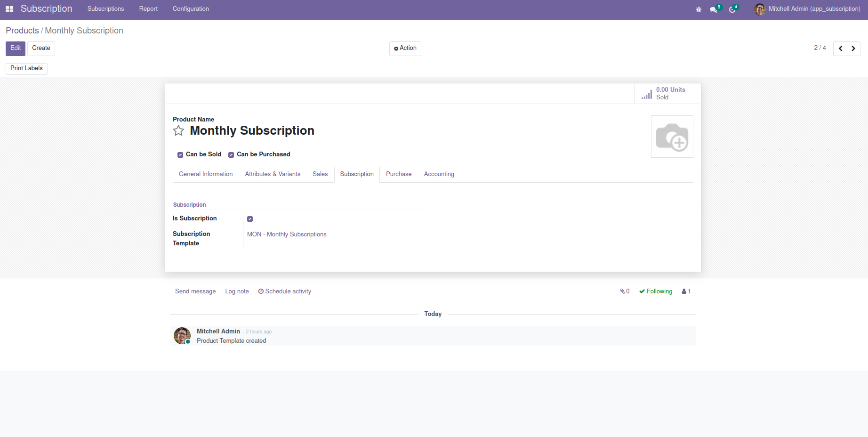The width and height of the screenshot is (868, 437).
Task: Toggle the Can be Sold checkbox
Action: tap(180, 155)
